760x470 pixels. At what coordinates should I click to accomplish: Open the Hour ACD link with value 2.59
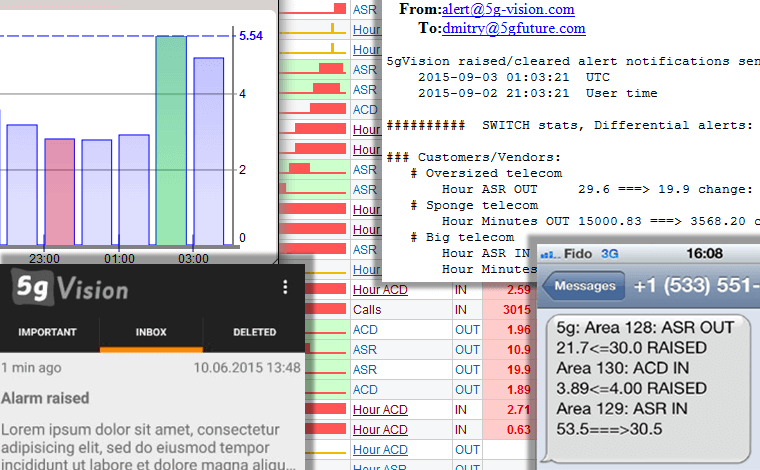380,290
